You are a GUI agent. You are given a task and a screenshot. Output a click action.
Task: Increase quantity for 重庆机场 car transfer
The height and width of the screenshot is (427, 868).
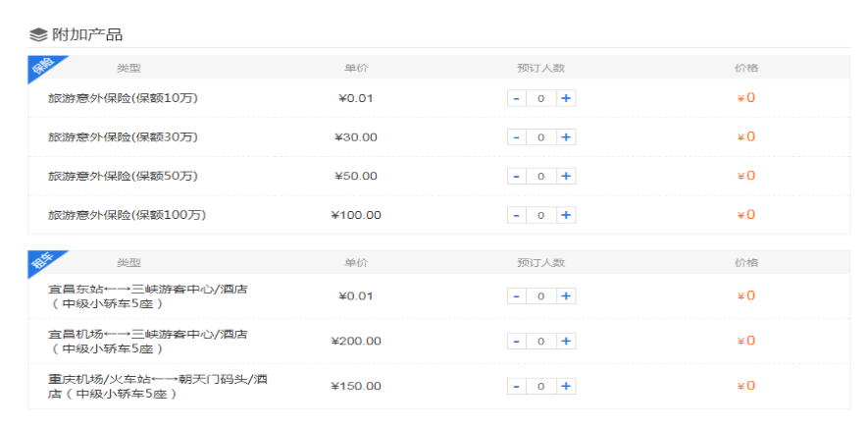click(566, 386)
